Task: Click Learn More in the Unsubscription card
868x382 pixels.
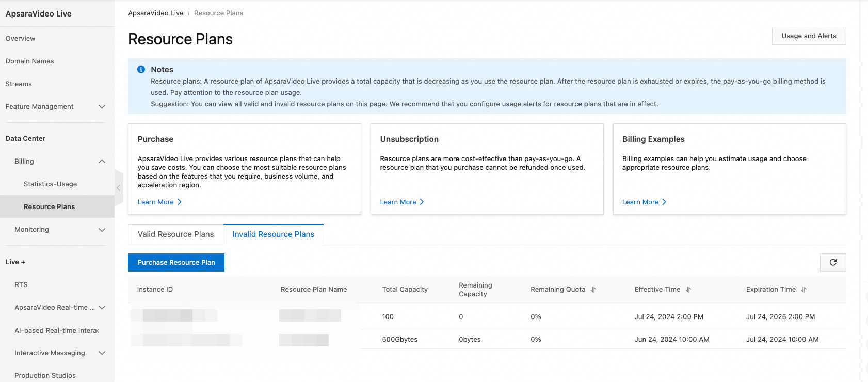Action: click(x=398, y=202)
